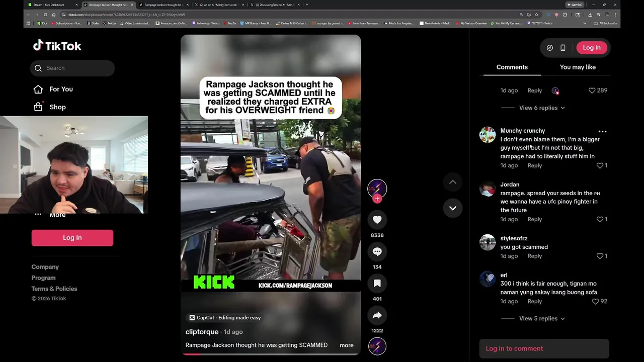Like Jordan's comment

coord(600,219)
